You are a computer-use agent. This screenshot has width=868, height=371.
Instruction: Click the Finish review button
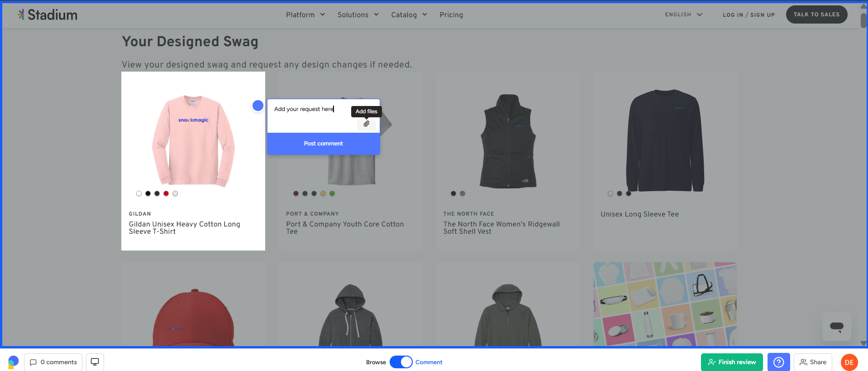tap(731, 362)
